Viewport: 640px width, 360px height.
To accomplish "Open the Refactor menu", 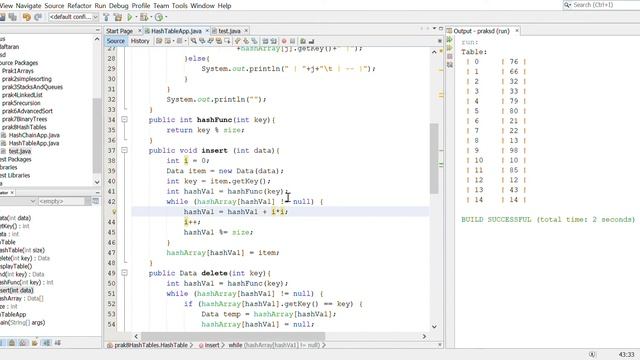I will coord(79,6).
